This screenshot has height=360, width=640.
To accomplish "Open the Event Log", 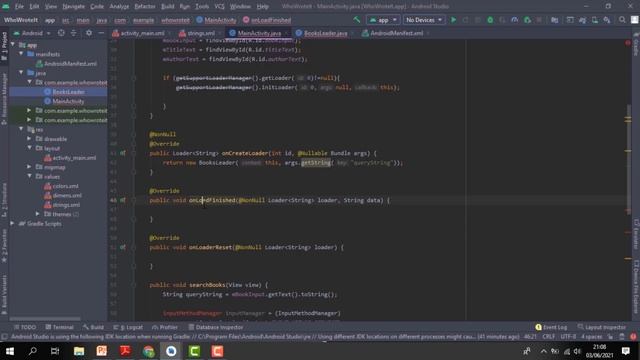I will 551,327.
